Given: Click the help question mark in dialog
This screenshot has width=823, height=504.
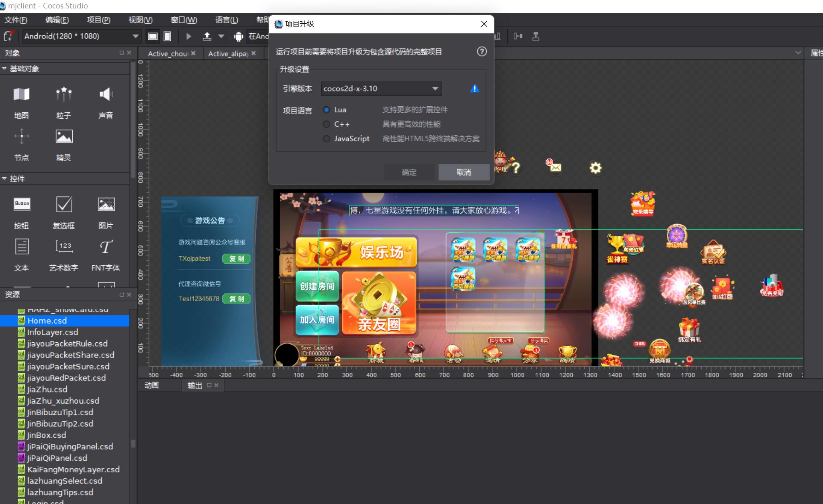Looking at the screenshot, I should tap(482, 51).
